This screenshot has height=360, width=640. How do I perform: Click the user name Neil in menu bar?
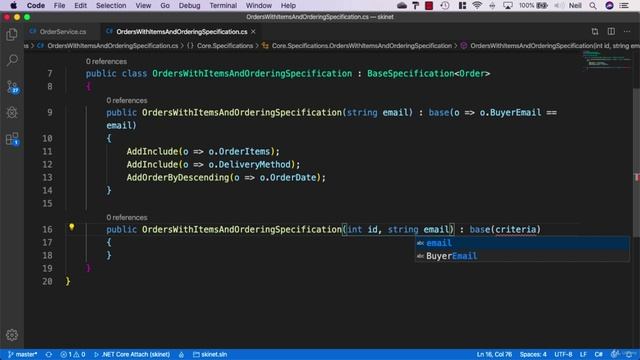(x=575, y=5)
